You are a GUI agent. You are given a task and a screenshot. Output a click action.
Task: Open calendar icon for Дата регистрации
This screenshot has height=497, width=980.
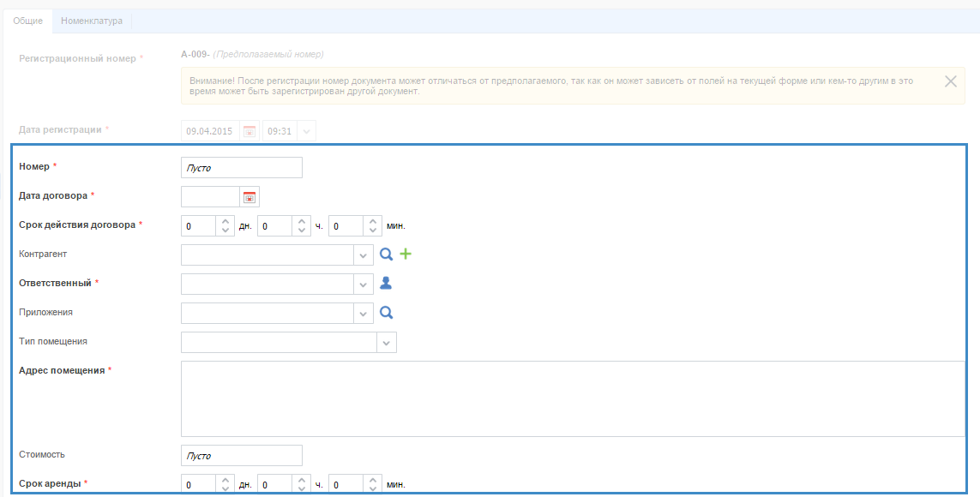point(250,132)
